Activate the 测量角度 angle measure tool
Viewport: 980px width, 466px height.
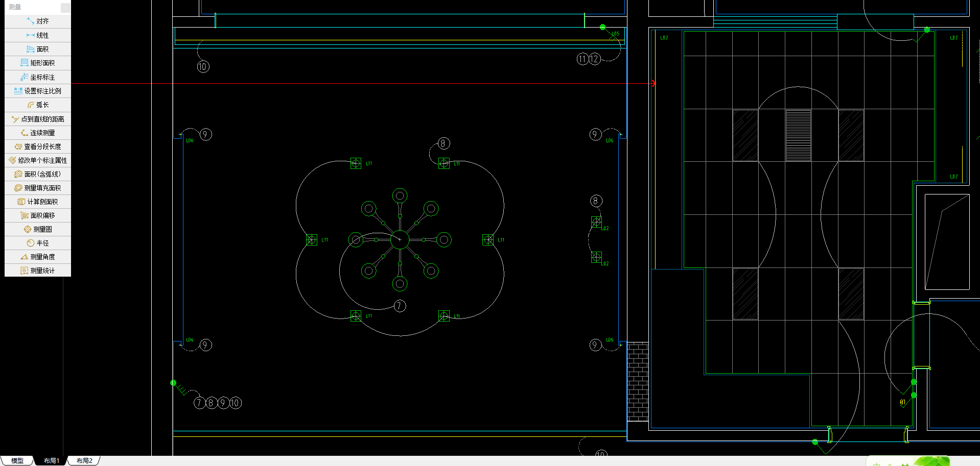click(x=38, y=257)
